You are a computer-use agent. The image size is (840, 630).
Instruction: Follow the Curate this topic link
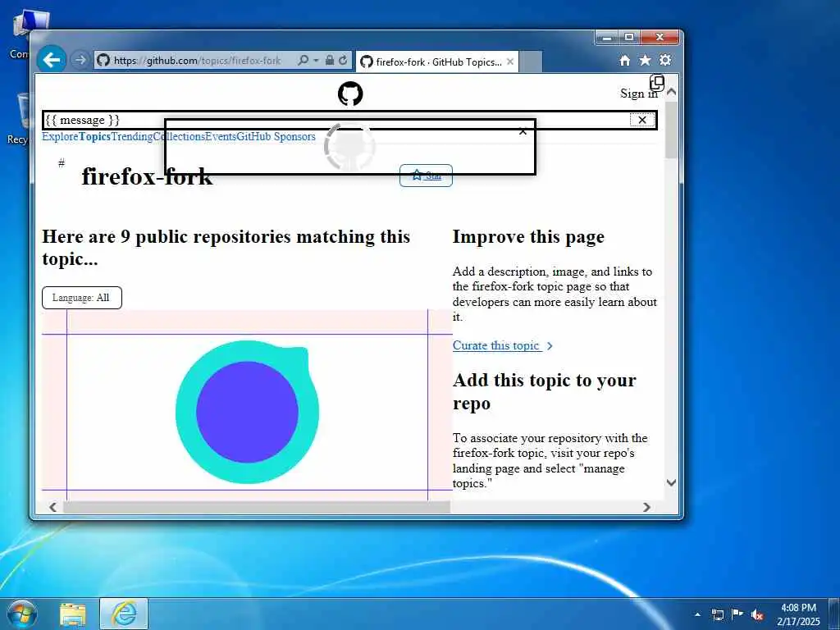(x=503, y=345)
